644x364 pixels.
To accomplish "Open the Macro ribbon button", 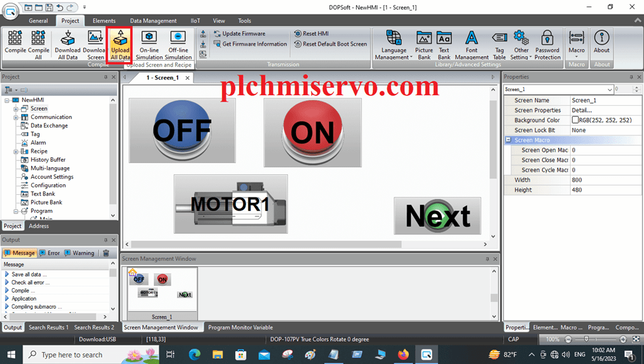I will 577,44.
